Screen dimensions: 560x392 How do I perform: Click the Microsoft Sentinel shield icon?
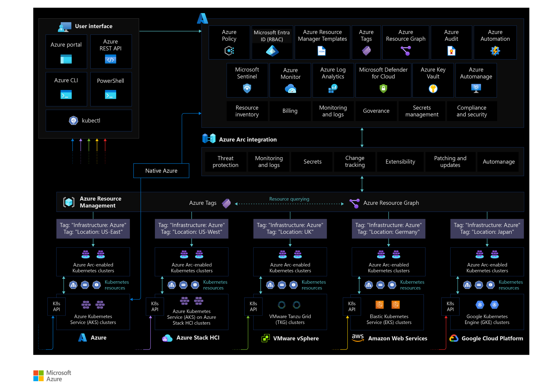(x=247, y=88)
